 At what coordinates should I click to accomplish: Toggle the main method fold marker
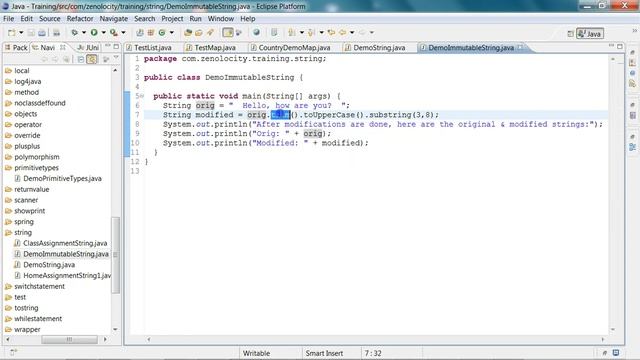(142, 96)
